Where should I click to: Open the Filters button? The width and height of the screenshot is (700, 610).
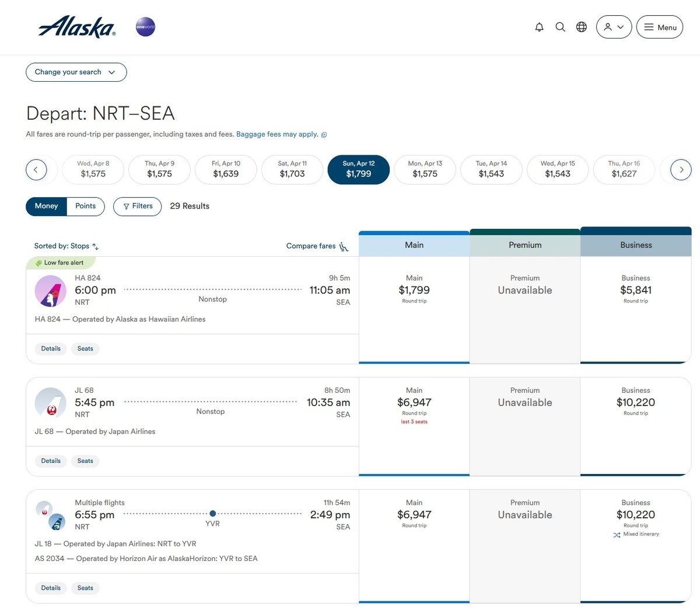pyautogui.click(x=138, y=206)
